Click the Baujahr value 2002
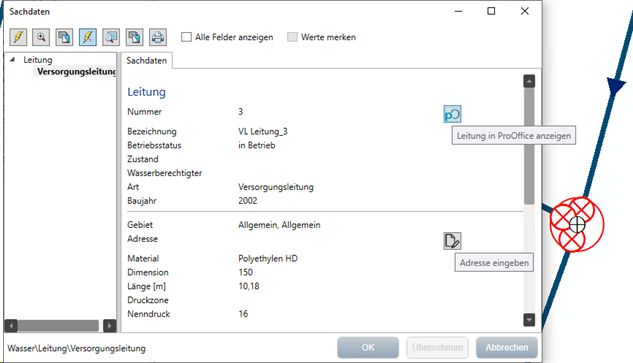The width and height of the screenshot is (633, 363). pyautogui.click(x=247, y=201)
